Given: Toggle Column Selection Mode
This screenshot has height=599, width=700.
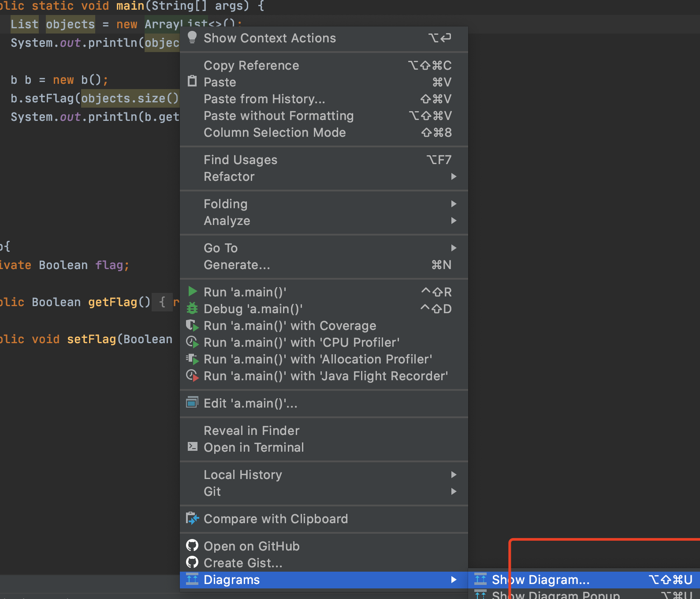Looking at the screenshot, I should click(x=324, y=132).
